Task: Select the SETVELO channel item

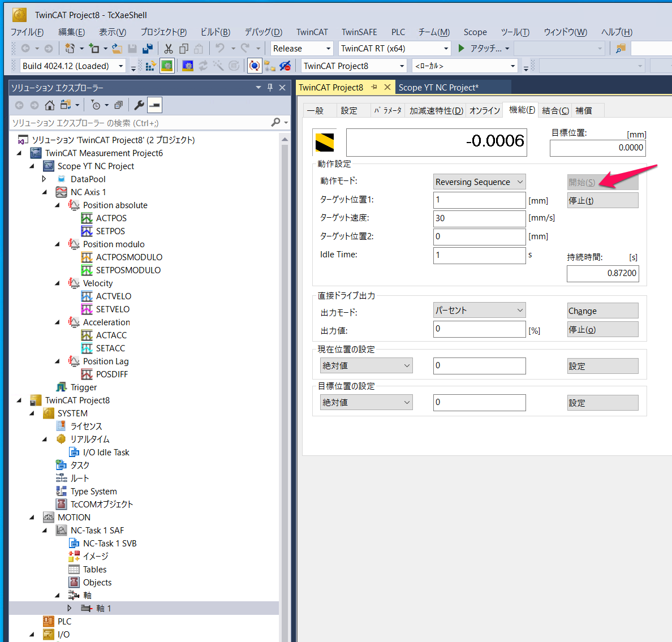Action: point(113,309)
